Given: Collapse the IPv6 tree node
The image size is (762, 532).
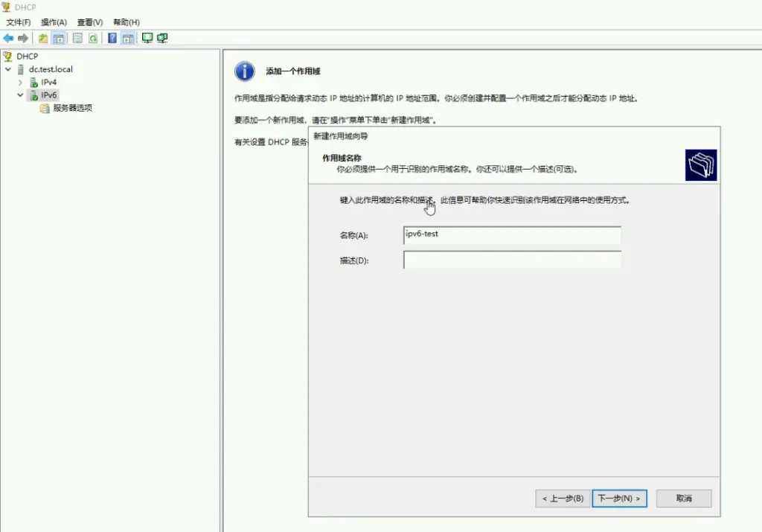Looking at the screenshot, I should point(21,95).
